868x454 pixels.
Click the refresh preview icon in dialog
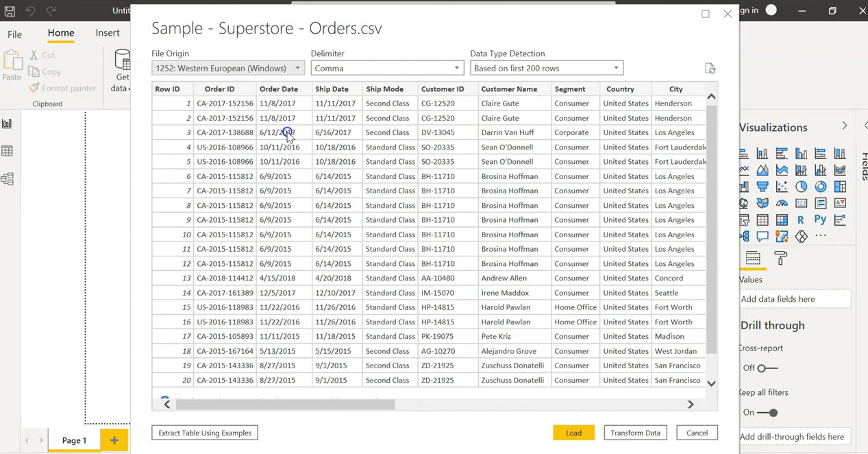(710, 69)
